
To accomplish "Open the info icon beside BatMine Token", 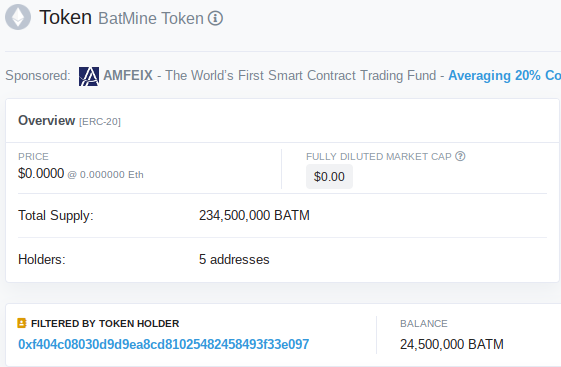I will [215, 18].
